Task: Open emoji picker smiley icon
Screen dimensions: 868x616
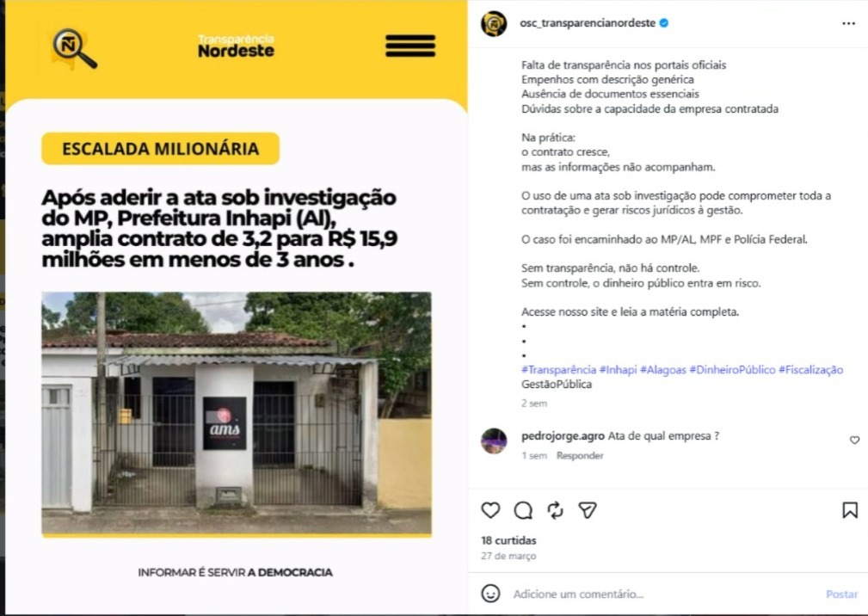Action: click(x=490, y=594)
